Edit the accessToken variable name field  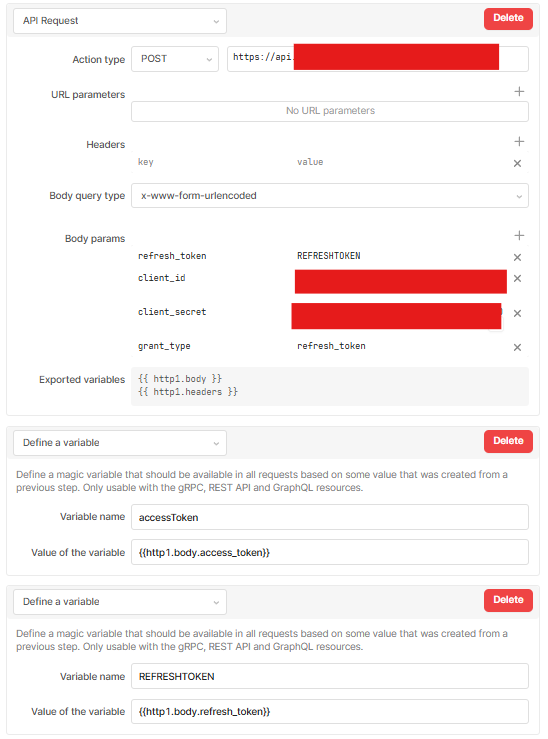(330, 517)
